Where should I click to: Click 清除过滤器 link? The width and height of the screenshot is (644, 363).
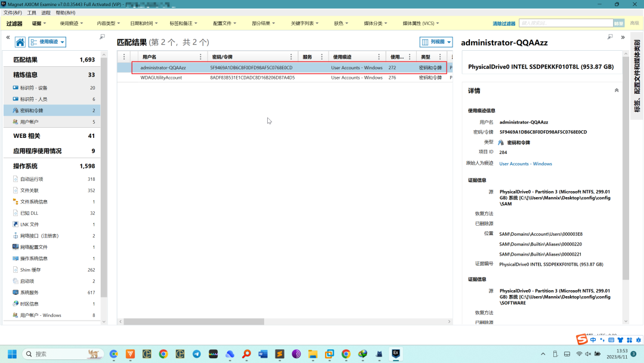(x=504, y=23)
